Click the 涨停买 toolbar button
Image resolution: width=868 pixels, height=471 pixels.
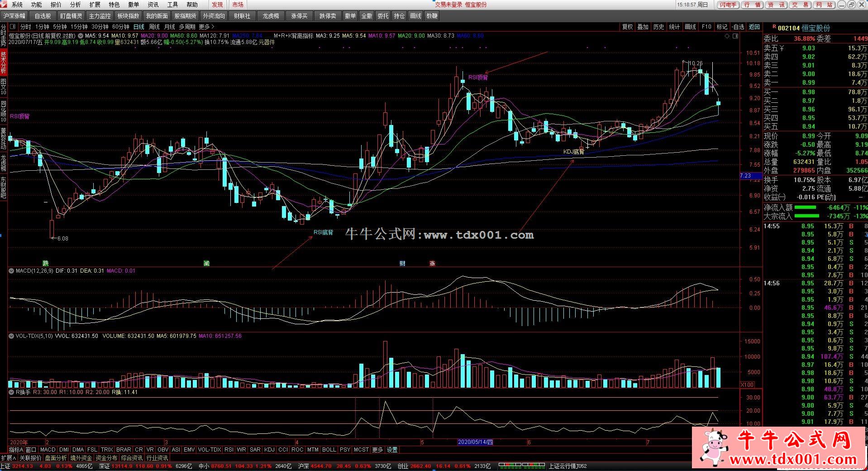coord(299,16)
